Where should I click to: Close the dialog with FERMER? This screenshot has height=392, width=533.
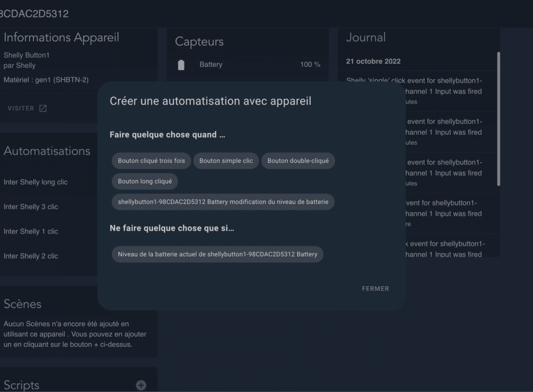pos(375,288)
